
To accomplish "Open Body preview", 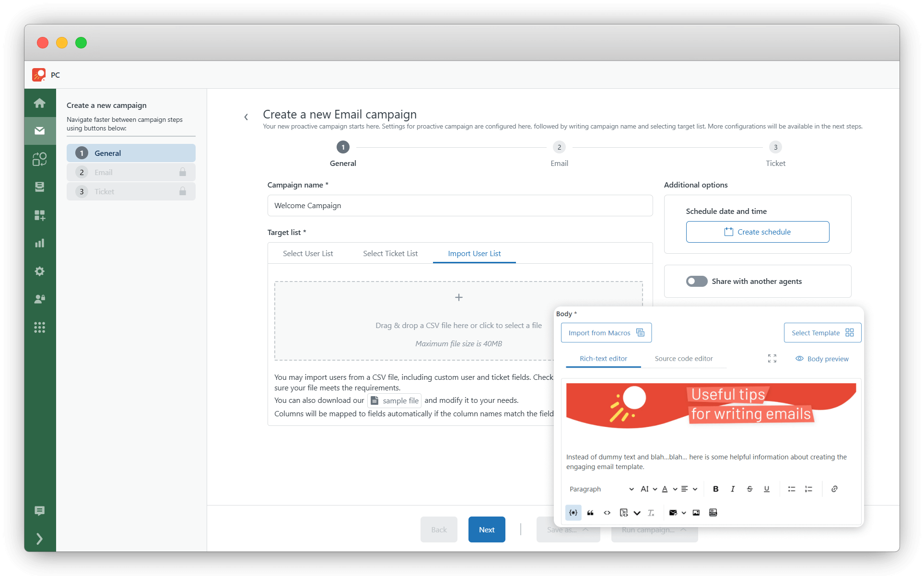I will pos(822,359).
